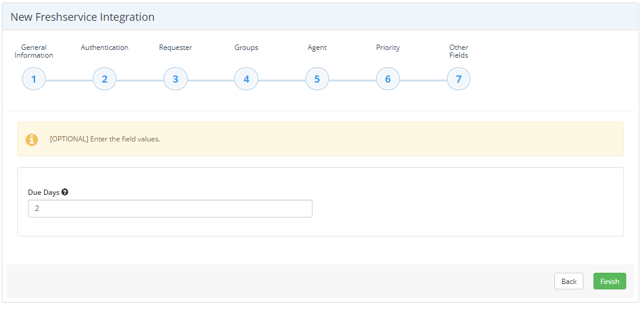Screen dimensions: 644x309
Task: Click the Other Fields step label
Action: 459,51
